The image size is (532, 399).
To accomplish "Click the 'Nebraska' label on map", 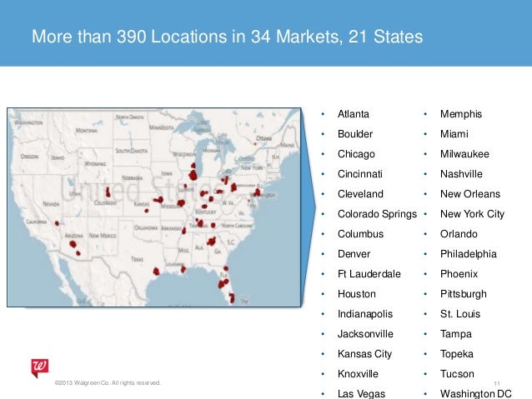I will 133,178.
